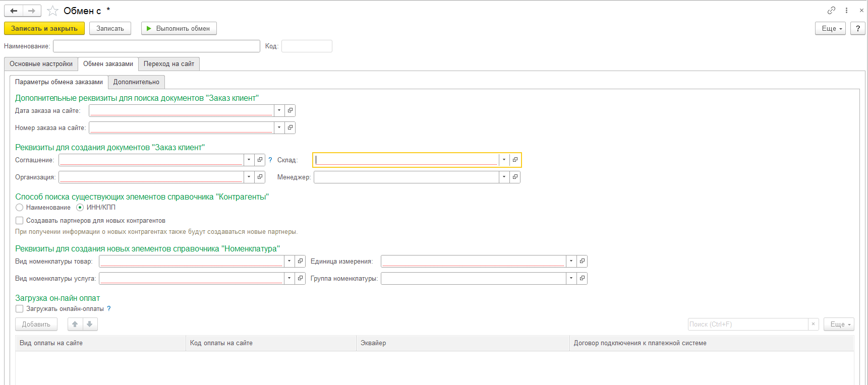The image size is (868, 385).
Task: Move payment row down with arrow icon
Action: 90,324
